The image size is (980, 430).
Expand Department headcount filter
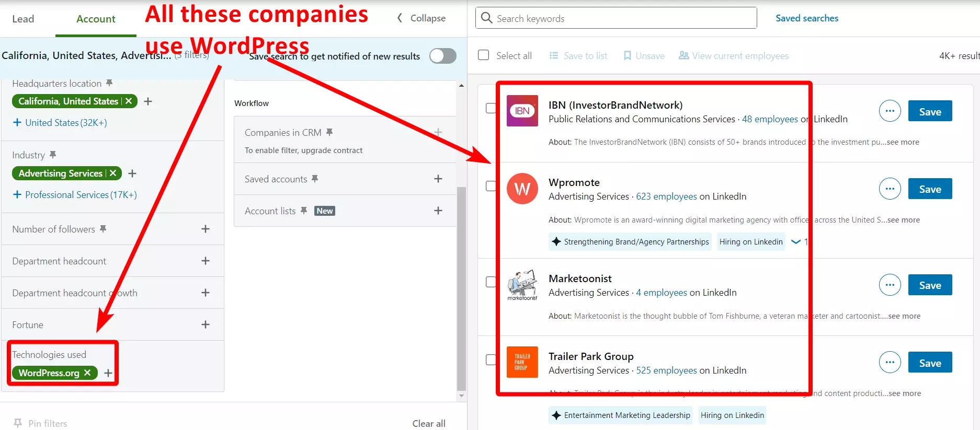click(x=206, y=261)
